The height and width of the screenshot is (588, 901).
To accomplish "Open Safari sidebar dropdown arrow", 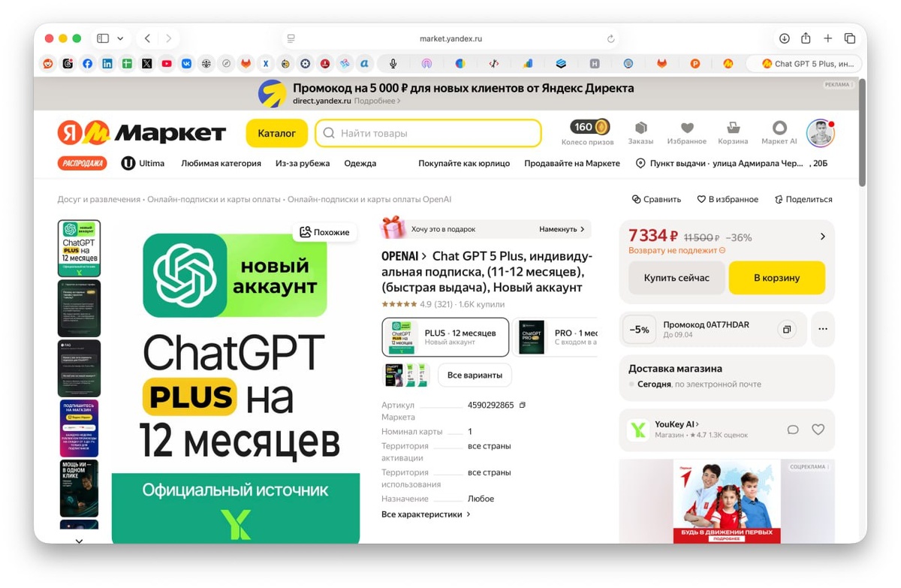I will tap(120, 38).
